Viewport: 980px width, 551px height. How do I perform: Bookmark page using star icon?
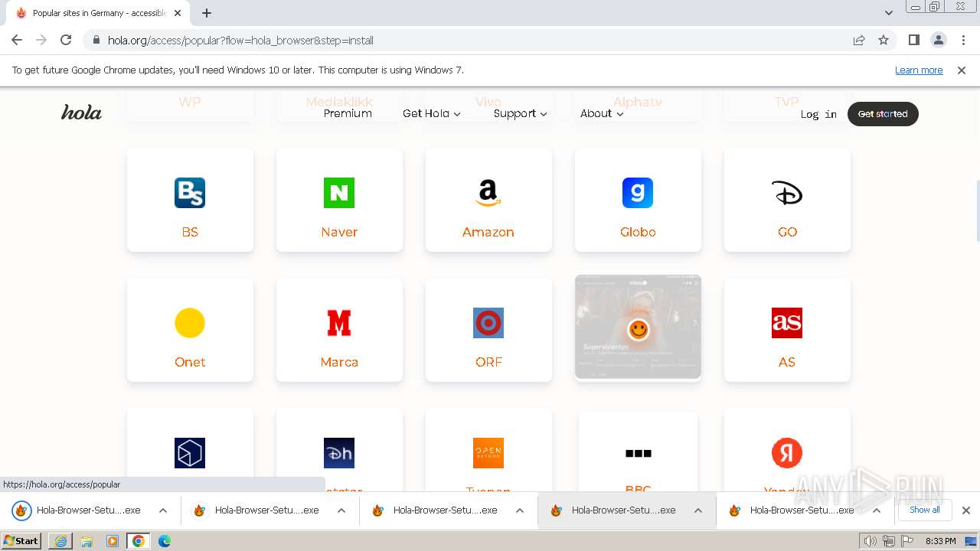click(884, 40)
